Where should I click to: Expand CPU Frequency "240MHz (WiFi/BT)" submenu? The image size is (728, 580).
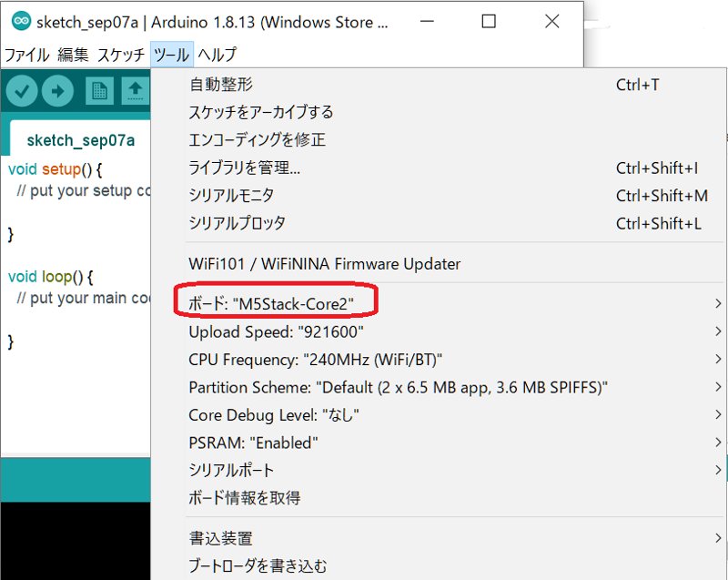coord(439,360)
